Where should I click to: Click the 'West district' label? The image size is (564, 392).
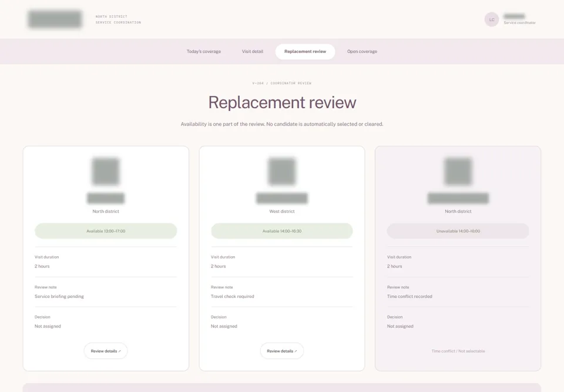(281, 212)
